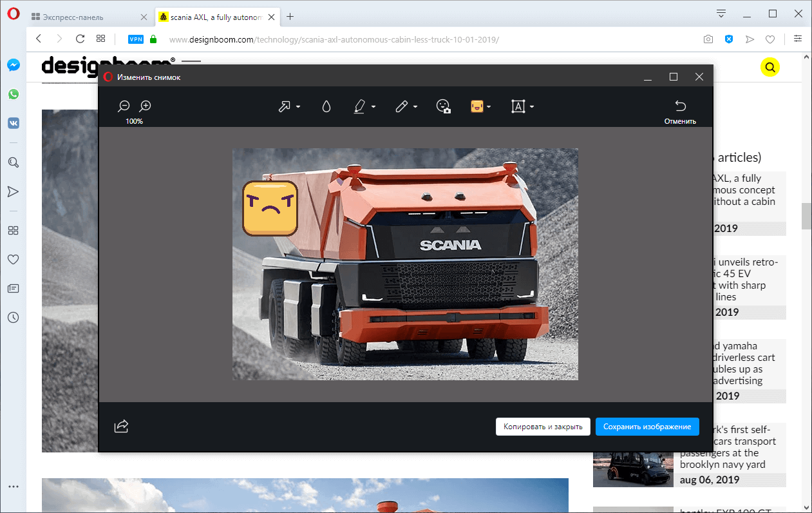Viewport: 812px width, 513px height.
Task: Reload the current page
Action: click(x=80, y=39)
